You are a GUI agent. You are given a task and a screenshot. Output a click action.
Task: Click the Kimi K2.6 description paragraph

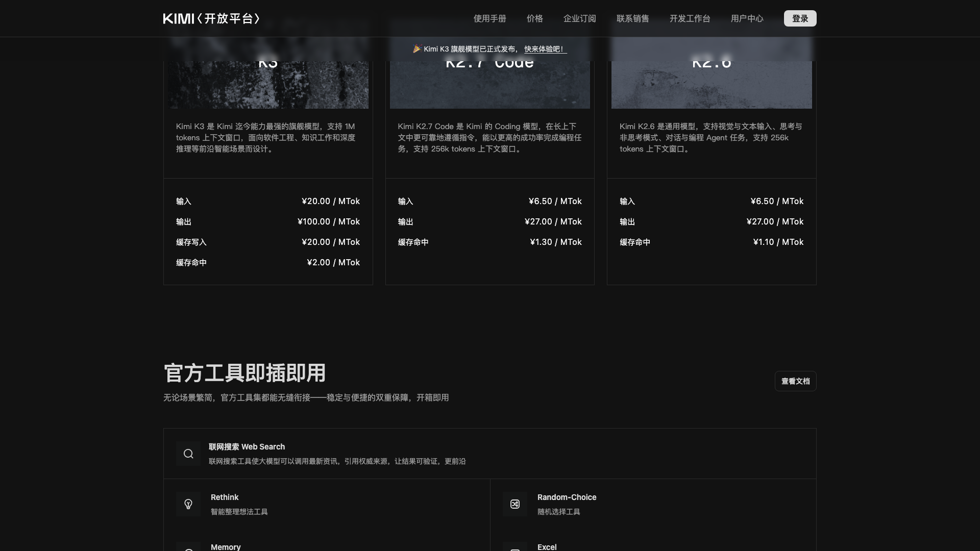[711, 138]
